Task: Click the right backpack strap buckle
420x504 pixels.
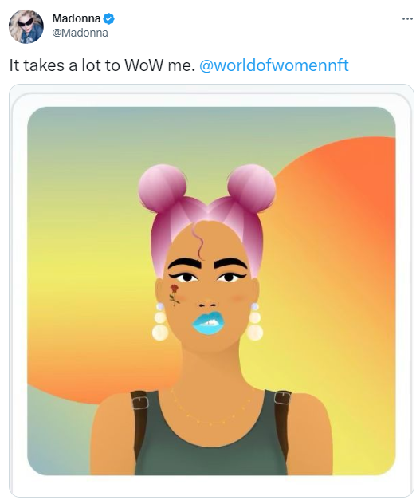Action: click(282, 398)
